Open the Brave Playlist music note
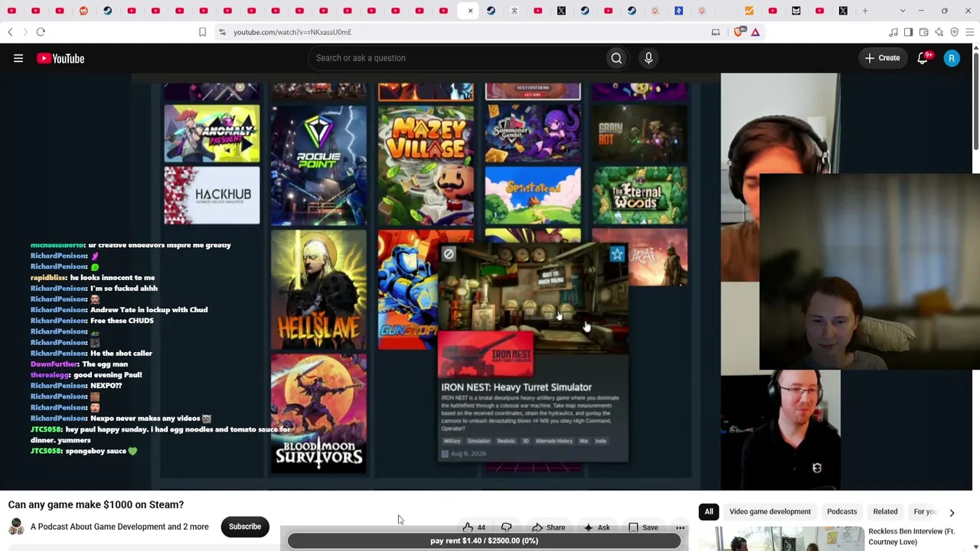Screen dimensions: 980x551 (893, 32)
